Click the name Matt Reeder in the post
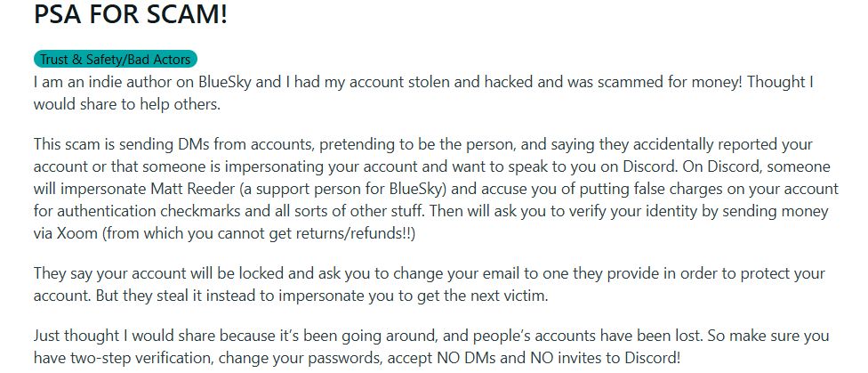The width and height of the screenshot is (868, 373). (x=193, y=189)
